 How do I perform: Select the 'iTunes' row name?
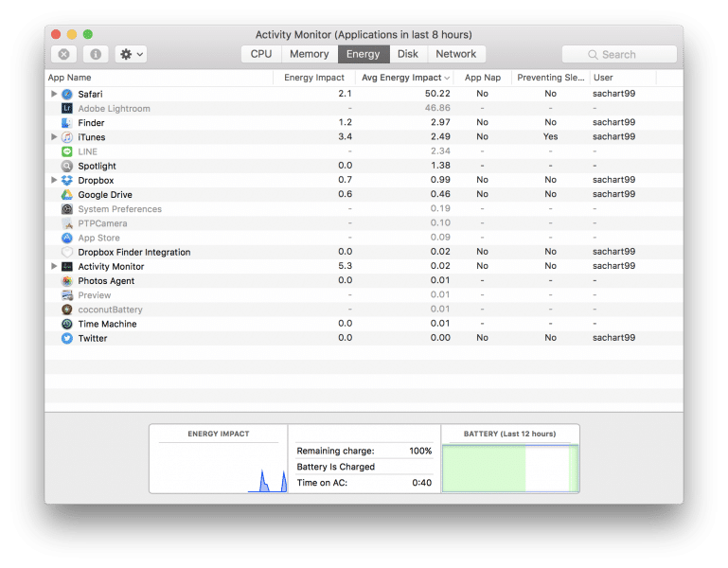pos(92,137)
